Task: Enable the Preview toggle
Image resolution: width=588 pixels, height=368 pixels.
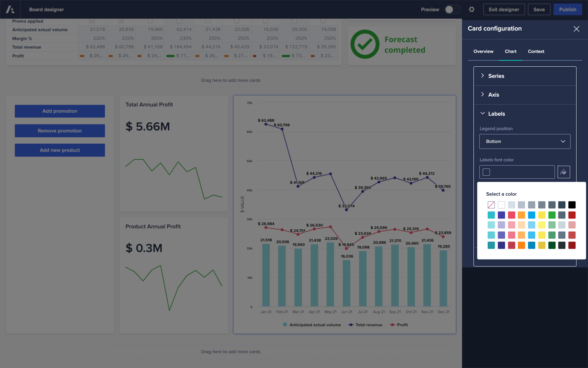Action: click(x=452, y=10)
